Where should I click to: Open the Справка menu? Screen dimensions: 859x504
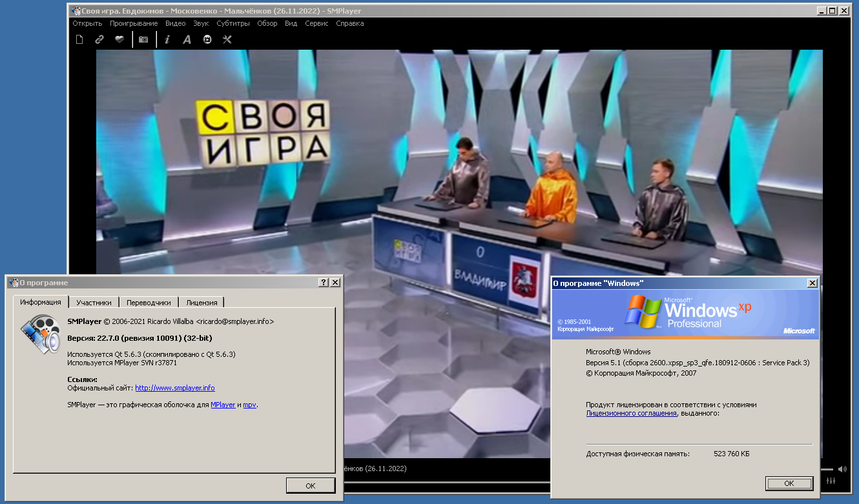pos(349,23)
